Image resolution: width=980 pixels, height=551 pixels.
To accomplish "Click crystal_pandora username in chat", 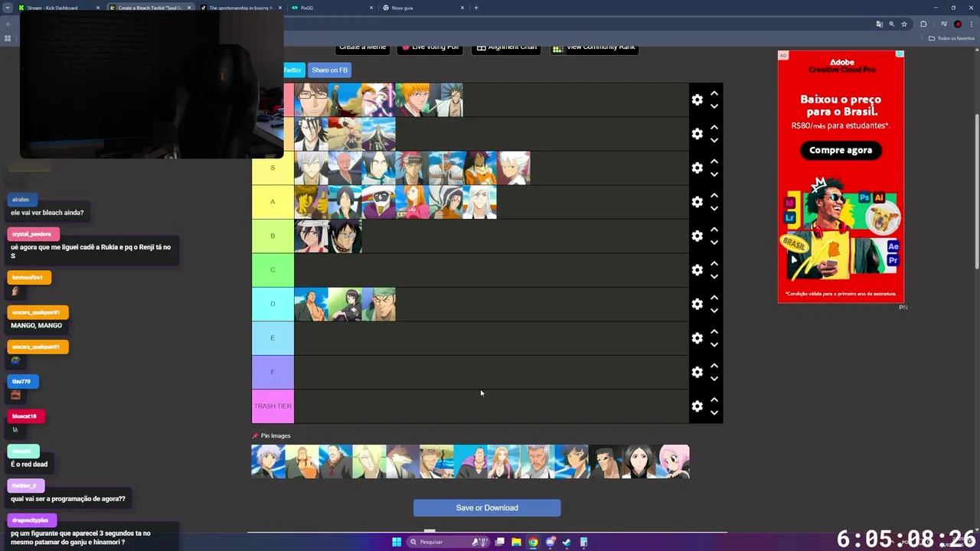I will click(x=32, y=234).
